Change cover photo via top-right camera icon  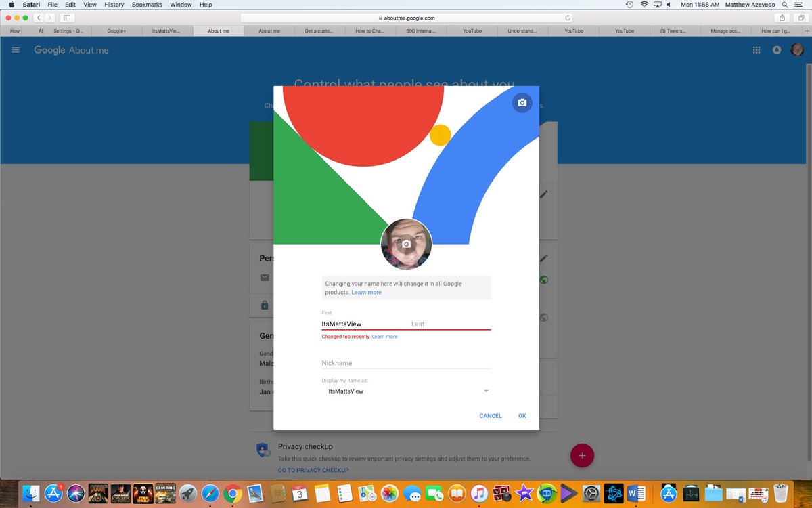coord(522,103)
